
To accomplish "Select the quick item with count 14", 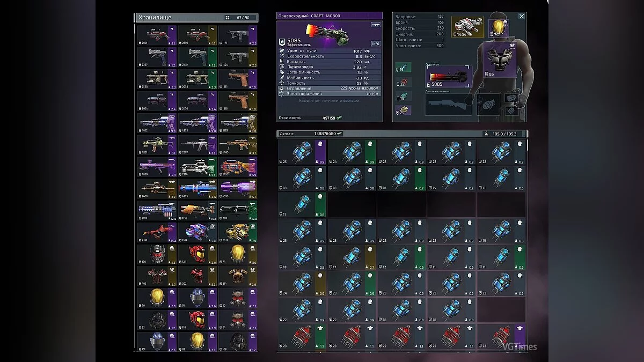I will tap(403, 97).
